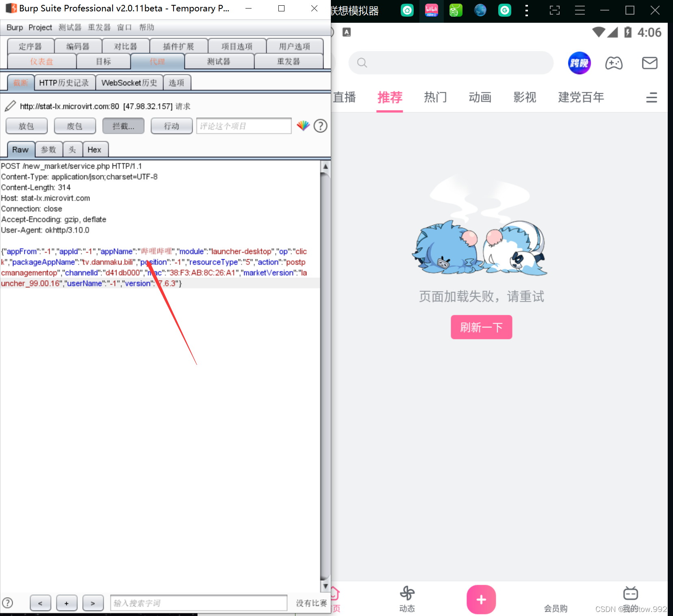Click the keyboard input 'A' status icon
This screenshot has width=673, height=616.
tap(346, 32)
